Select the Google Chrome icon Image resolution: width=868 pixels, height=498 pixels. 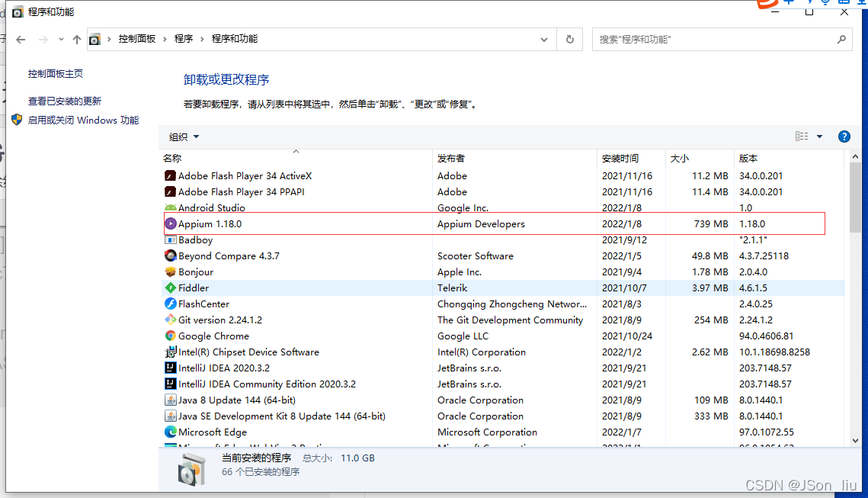click(x=171, y=336)
